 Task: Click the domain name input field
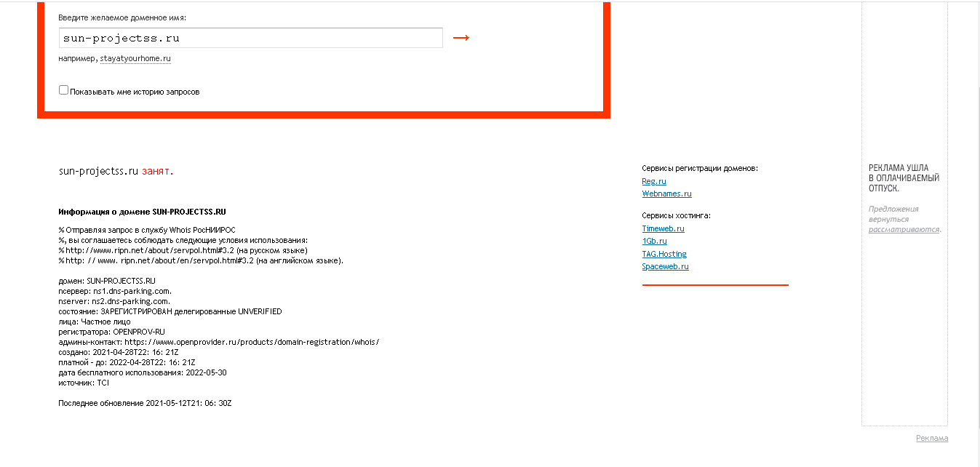pyautogui.click(x=250, y=38)
